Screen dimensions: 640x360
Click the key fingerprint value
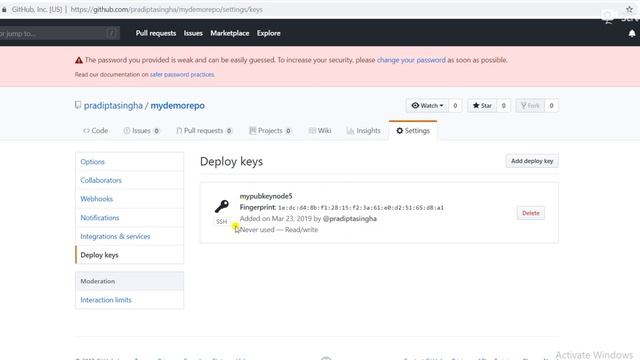[x=361, y=208]
